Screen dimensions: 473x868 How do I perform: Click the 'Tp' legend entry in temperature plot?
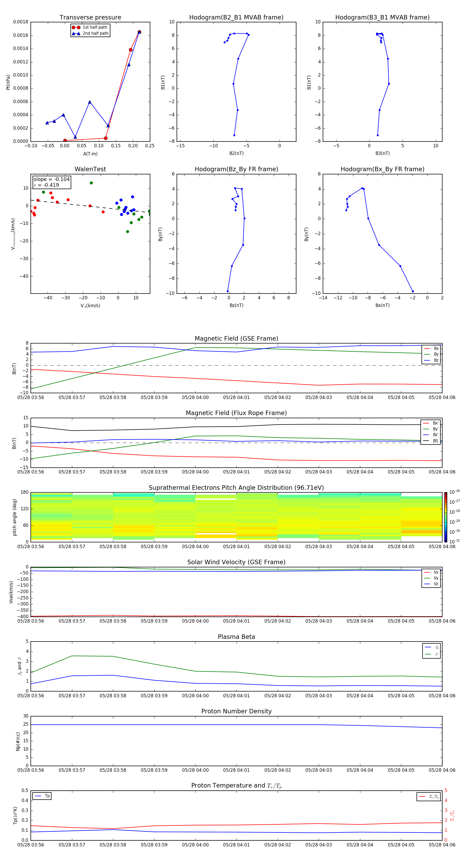[x=42, y=796]
